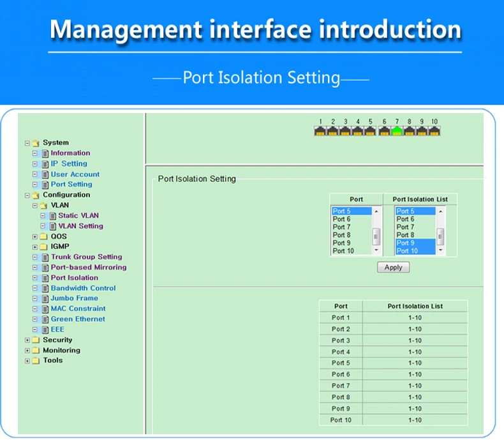Click the page icon beside Port Isolation

click(x=45, y=278)
